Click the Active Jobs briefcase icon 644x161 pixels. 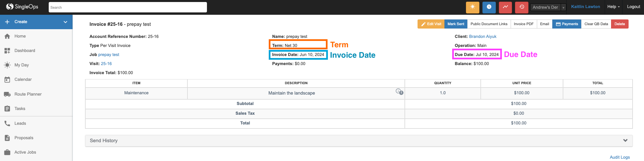[x=7, y=152]
